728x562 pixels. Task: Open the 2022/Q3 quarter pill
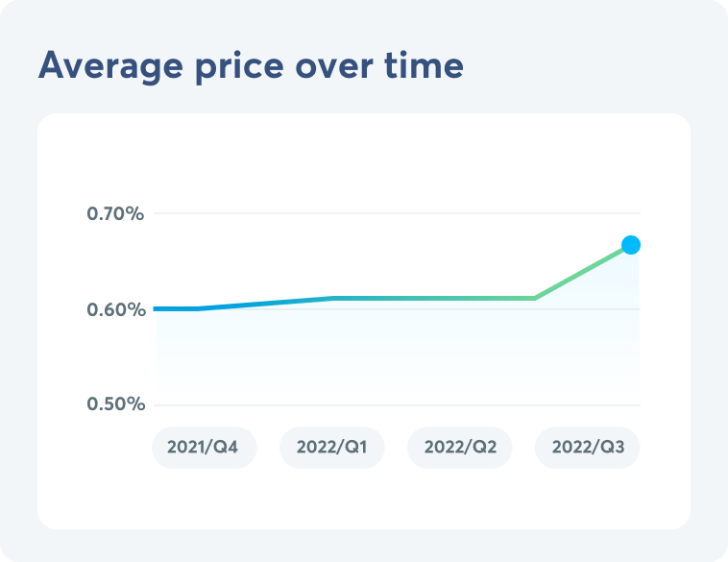(x=587, y=448)
